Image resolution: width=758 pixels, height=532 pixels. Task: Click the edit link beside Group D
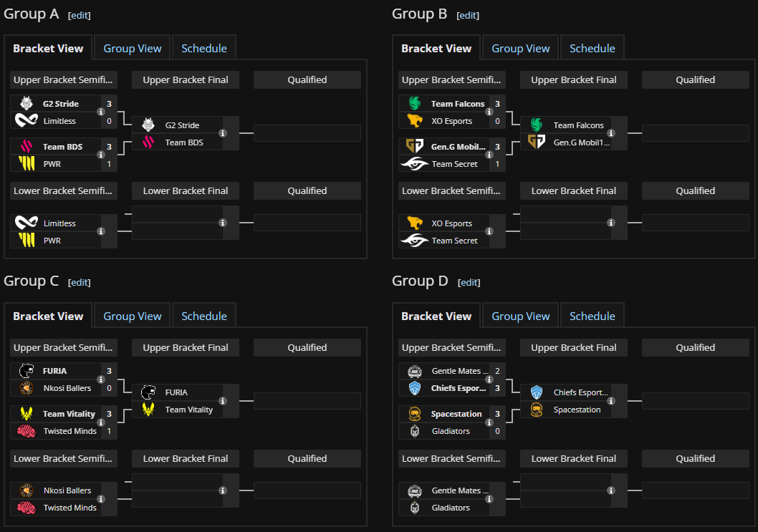(x=469, y=282)
